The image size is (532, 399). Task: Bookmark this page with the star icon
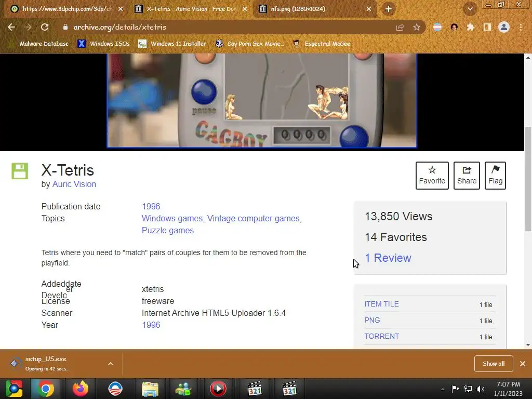[416, 27]
